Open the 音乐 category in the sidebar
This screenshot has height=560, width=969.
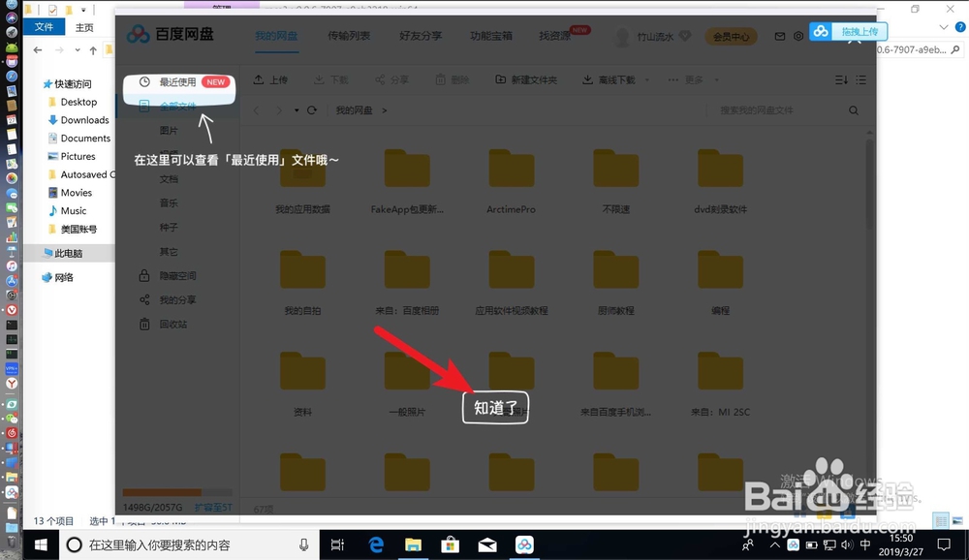tap(168, 202)
